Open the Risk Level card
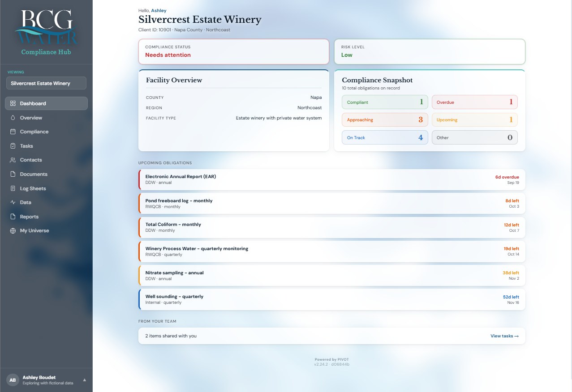572x392 pixels. point(430,51)
